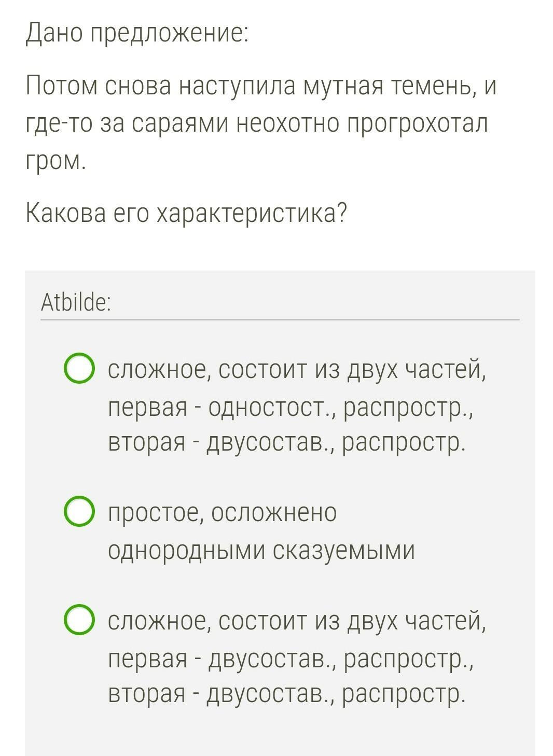Select radio for 'первая - двусостав., распростр.'
This screenshot has height=756, width=553.
(x=79, y=620)
